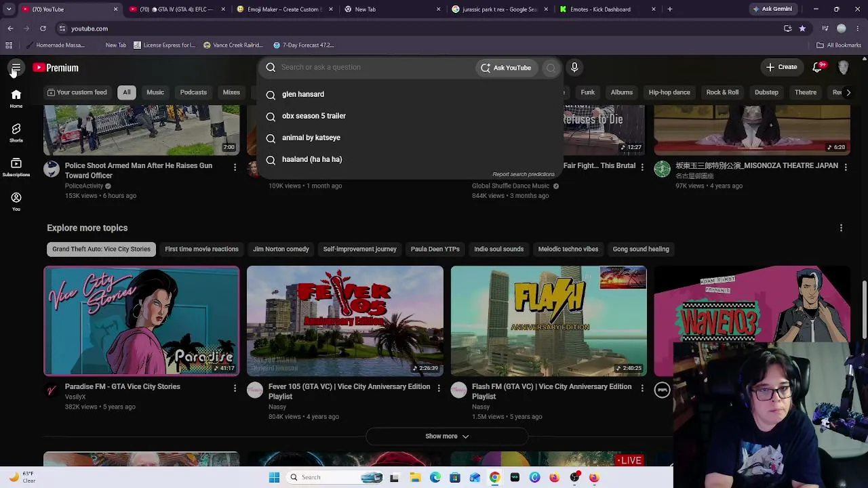Select Jim Norton comedy topic

click(281, 249)
